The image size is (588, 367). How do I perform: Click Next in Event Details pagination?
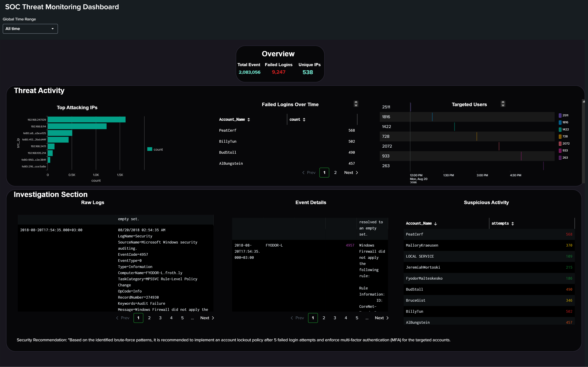tap(382, 318)
